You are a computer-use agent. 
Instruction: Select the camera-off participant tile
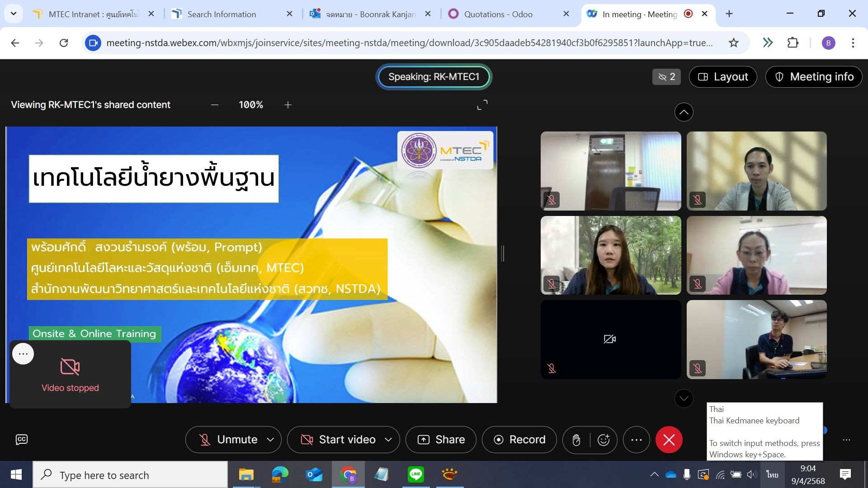point(611,339)
